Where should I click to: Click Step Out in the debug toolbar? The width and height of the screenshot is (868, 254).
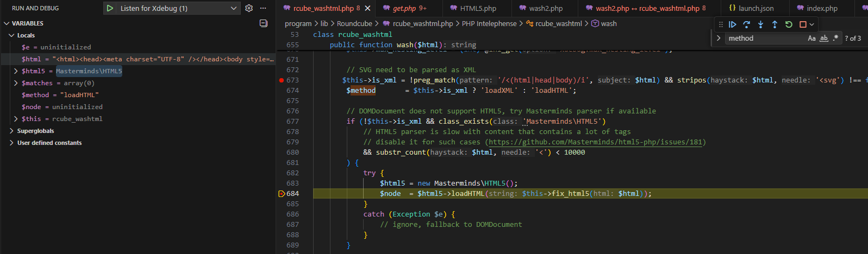(775, 24)
